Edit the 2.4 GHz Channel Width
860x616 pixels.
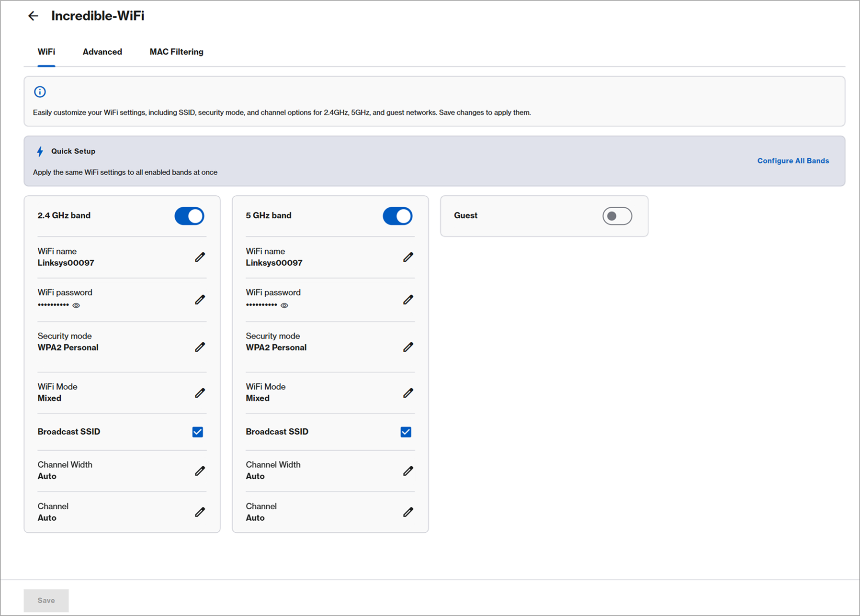coord(200,471)
